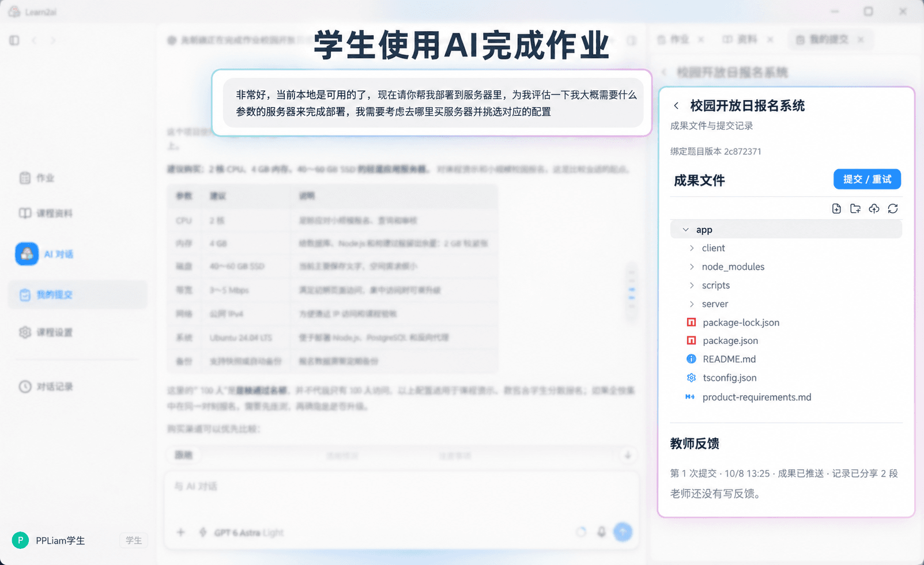Expand the client folder
924x565 pixels.
692,248
